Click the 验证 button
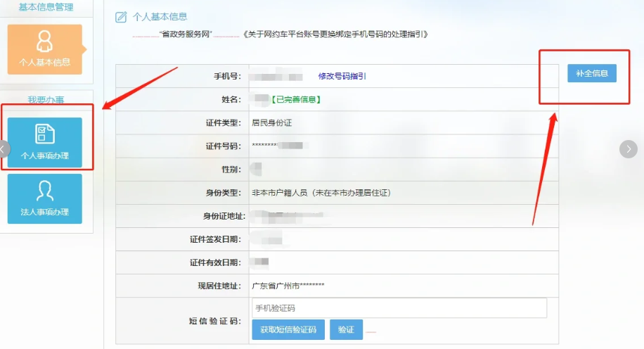Screen dimensions: 644x349 tap(346, 329)
